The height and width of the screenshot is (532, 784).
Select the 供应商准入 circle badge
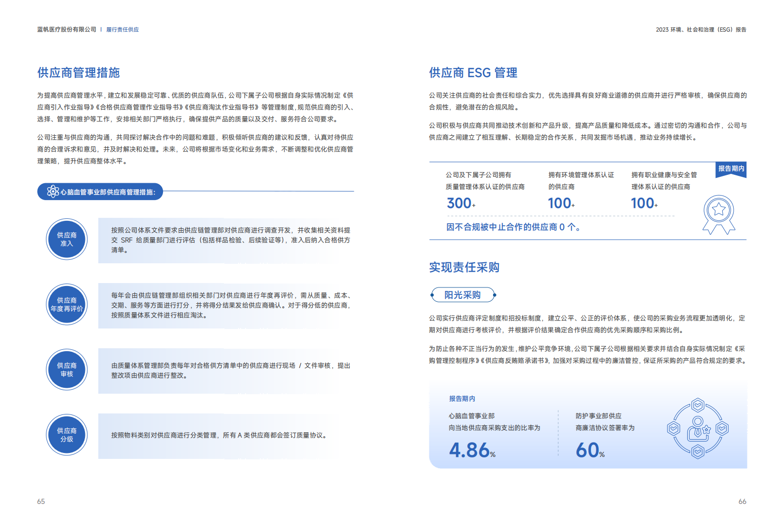pyautogui.click(x=67, y=240)
